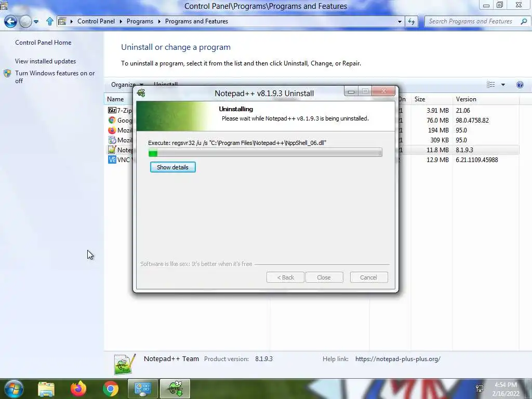The image size is (532, 399).
Task: Select Programs and Features breadcrumb segment
Action: click(196, 21)
